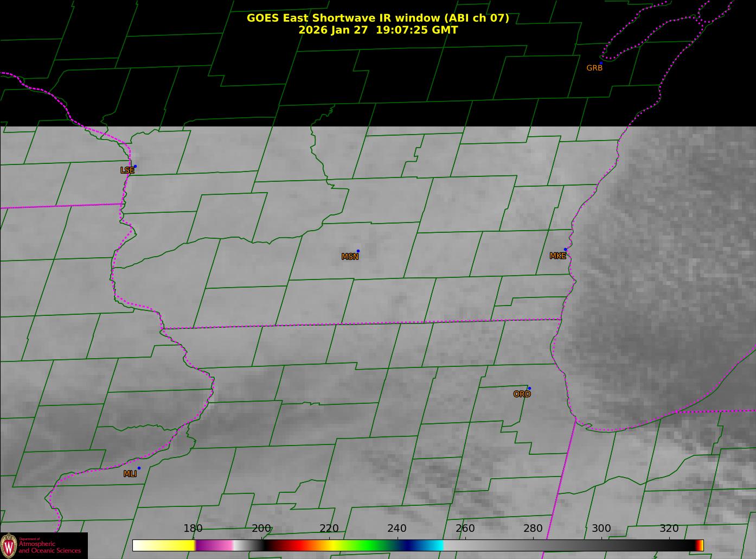
Task: Click the MLI station label
Action: 130,474
